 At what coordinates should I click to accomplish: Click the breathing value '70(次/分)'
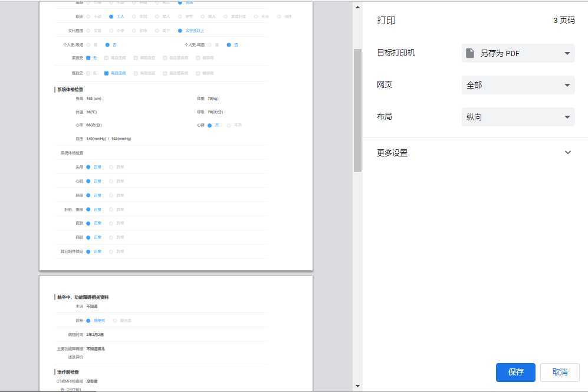point(215,112)
